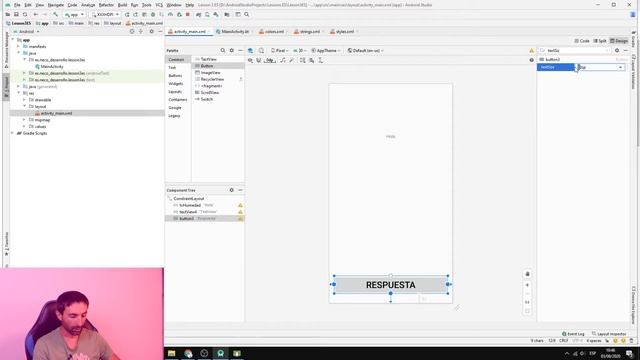The image size is (640, 360).
Task: Click the zoom in plus button beside the canvas
Action: 527,285
